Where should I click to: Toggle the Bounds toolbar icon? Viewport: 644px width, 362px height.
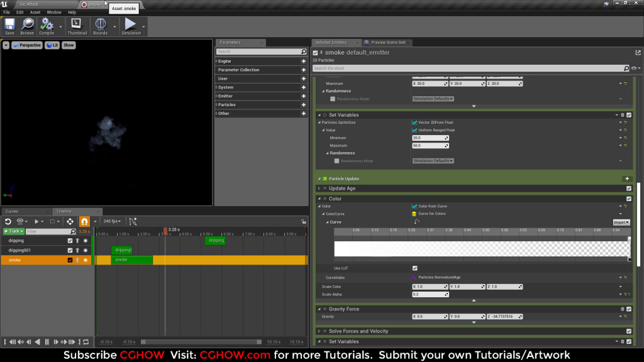(100, 26)
